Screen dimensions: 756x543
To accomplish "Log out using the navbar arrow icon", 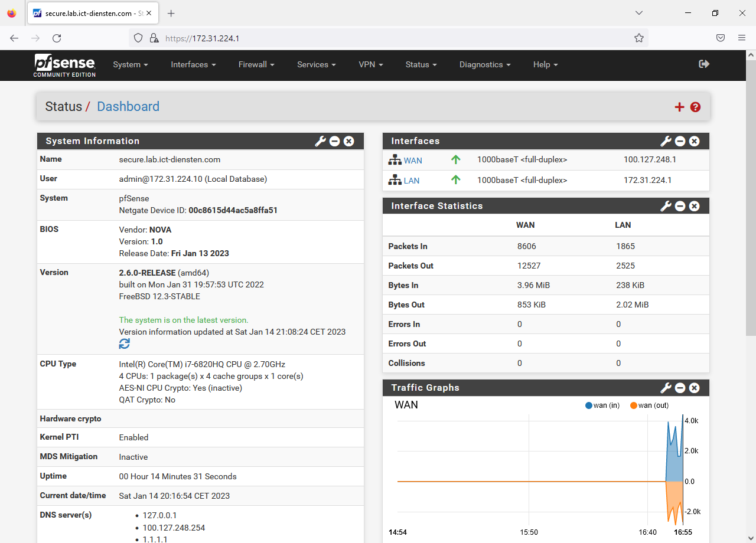I will [704, 64].
